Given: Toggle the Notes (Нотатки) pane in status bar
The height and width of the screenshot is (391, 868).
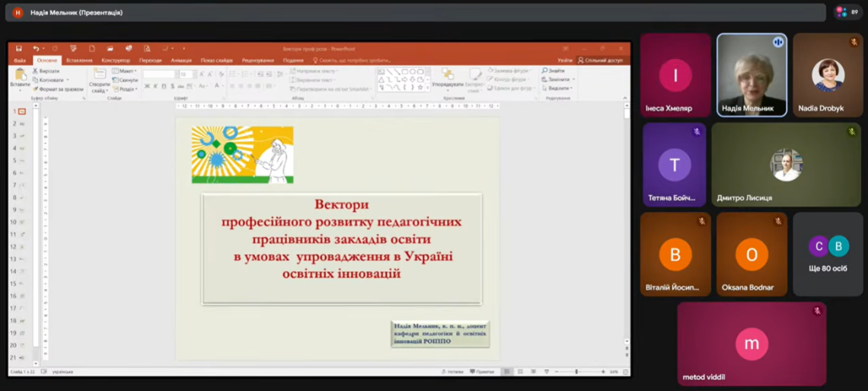Looking at the screenshot, I should (452, 372).
